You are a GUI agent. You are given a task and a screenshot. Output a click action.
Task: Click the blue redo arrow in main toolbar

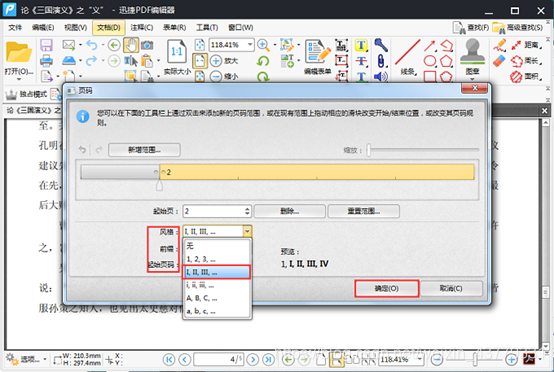tap(92, 61)
